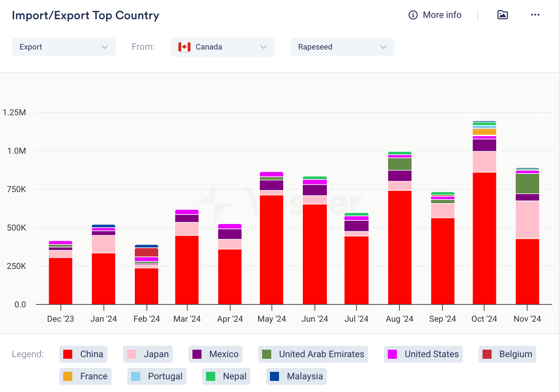
Task: Click the China segment of Oct '24 bar
Action: tap(484, 238)
